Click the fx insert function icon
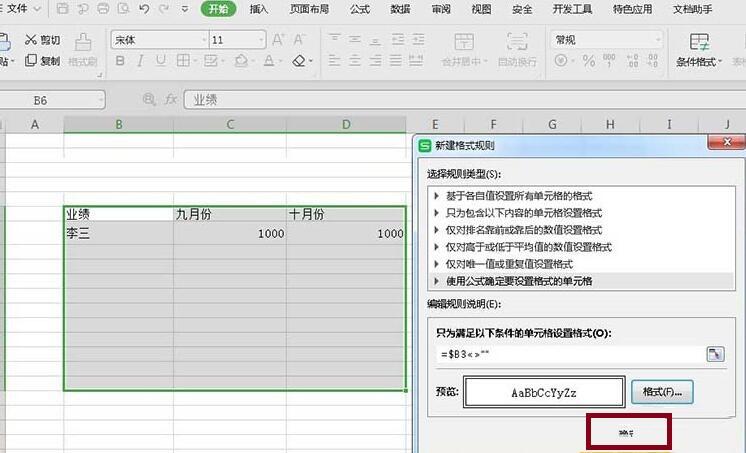746x453 pixels. [x=171, y=100]
